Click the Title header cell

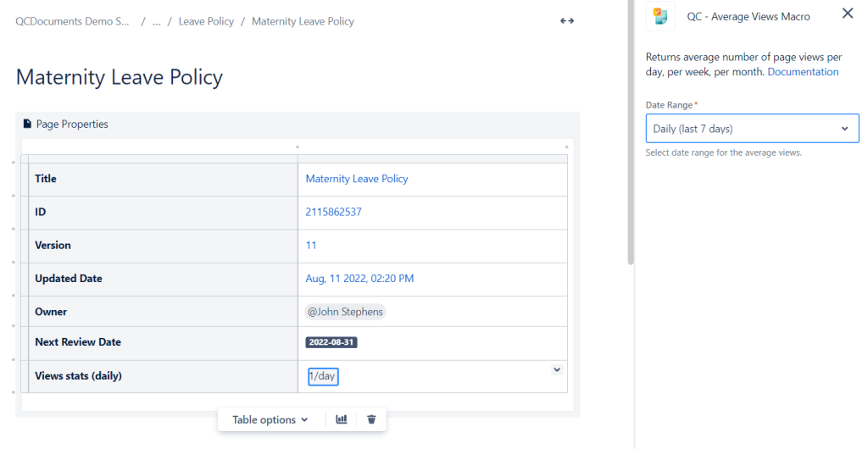[x=164, y=179]
